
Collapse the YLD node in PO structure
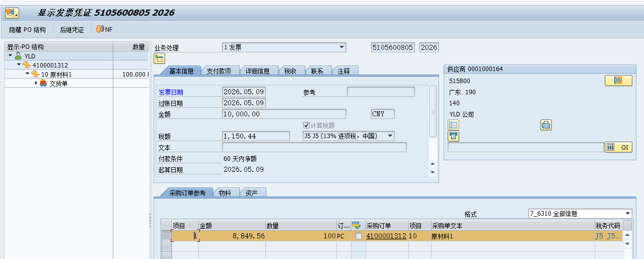coord(10,56)
